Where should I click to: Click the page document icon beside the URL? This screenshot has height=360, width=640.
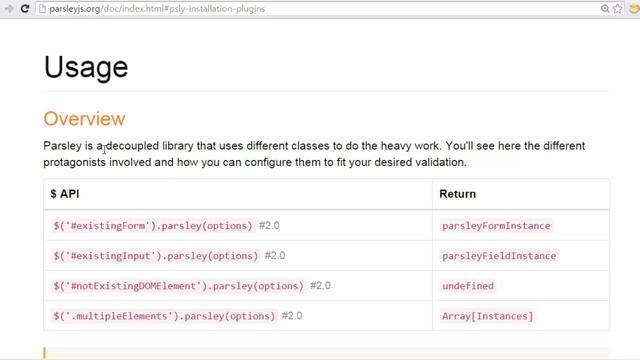click(42, 9)
